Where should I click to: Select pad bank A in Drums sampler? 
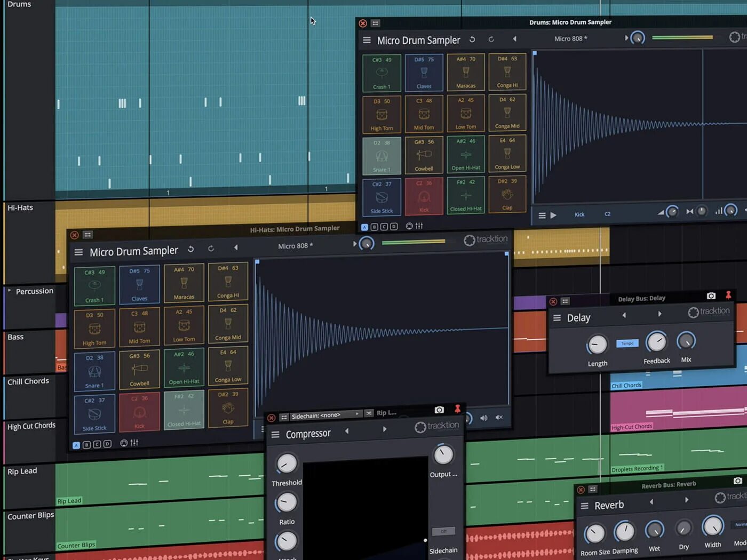click(364, 227)
